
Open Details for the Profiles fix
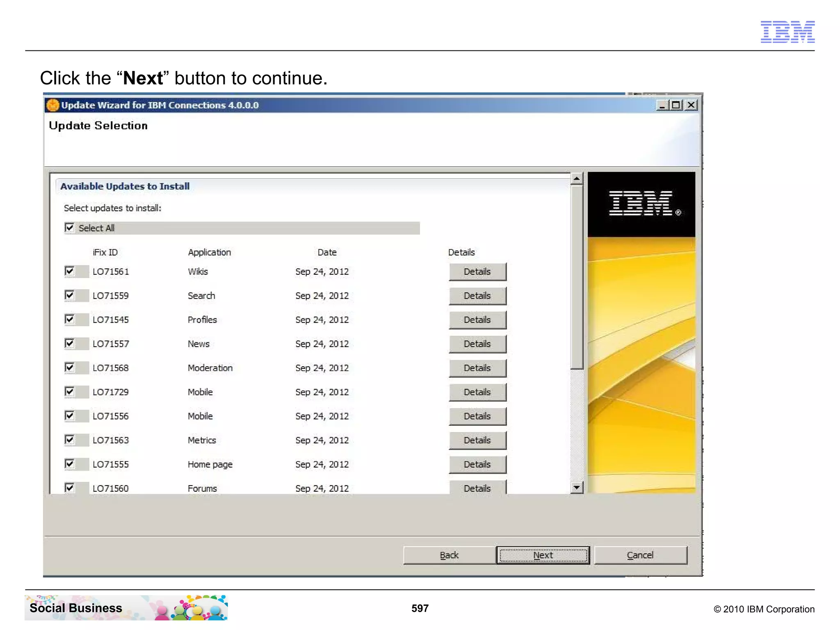click(x=477, y=320)
